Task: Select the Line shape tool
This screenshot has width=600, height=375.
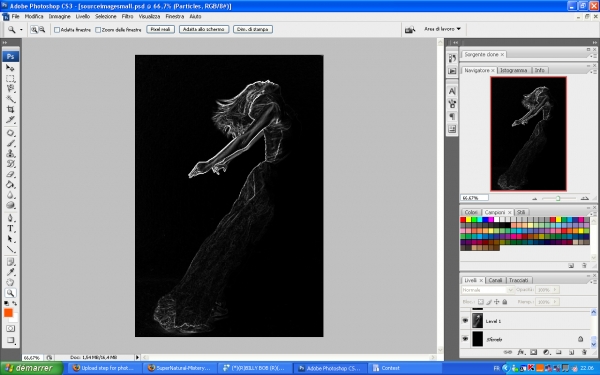Action: click(10, 249)
